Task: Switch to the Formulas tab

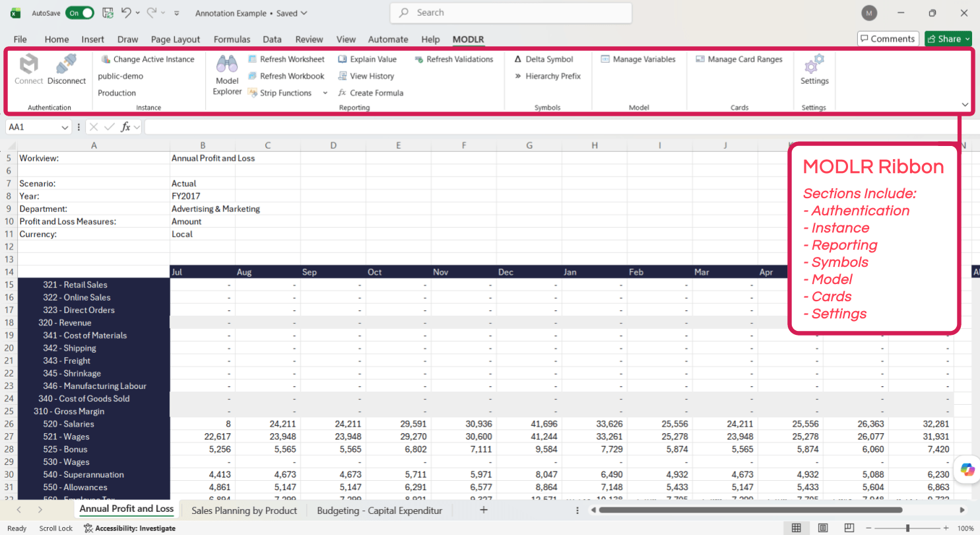Action: pos(232,39)
